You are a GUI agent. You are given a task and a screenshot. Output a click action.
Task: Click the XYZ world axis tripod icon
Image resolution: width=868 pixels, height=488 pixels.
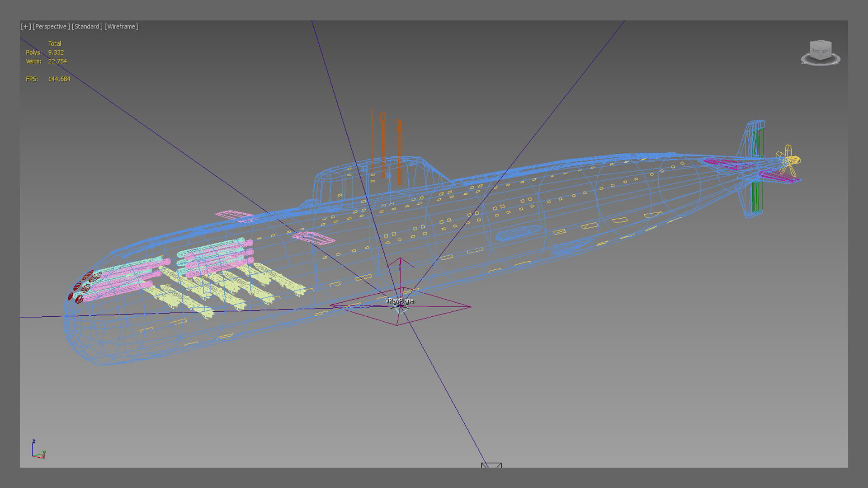coord(38,449)
